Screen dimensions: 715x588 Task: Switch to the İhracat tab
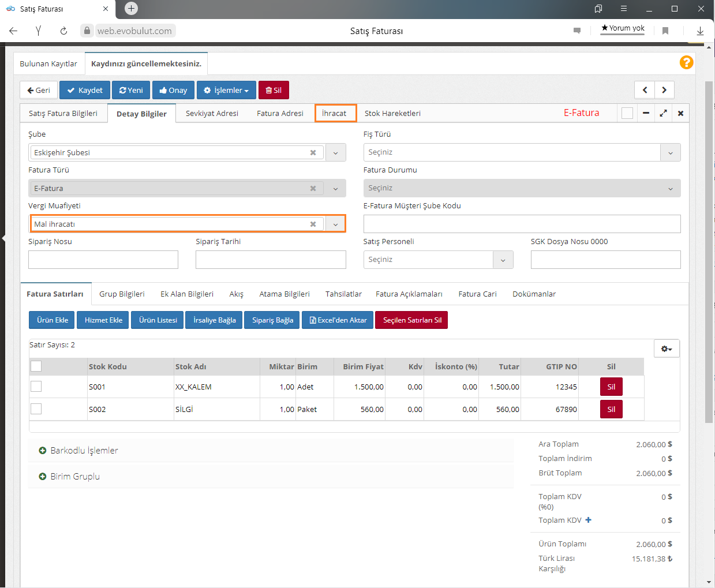[335, 113]
